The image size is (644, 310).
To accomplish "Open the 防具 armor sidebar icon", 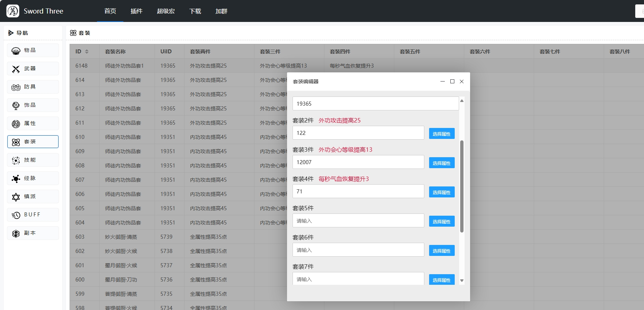I will (16, 87).
